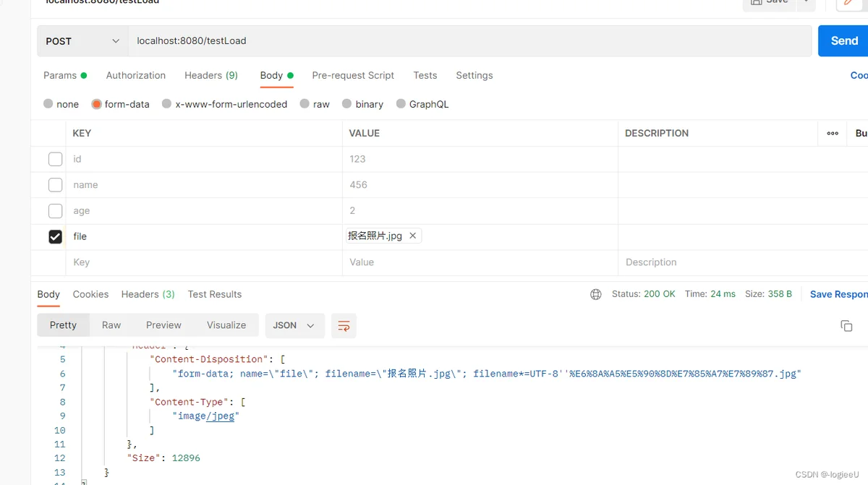This screenshot has height=485, width=868.
Task: Open the response Test Results tab
Action: 214,294
